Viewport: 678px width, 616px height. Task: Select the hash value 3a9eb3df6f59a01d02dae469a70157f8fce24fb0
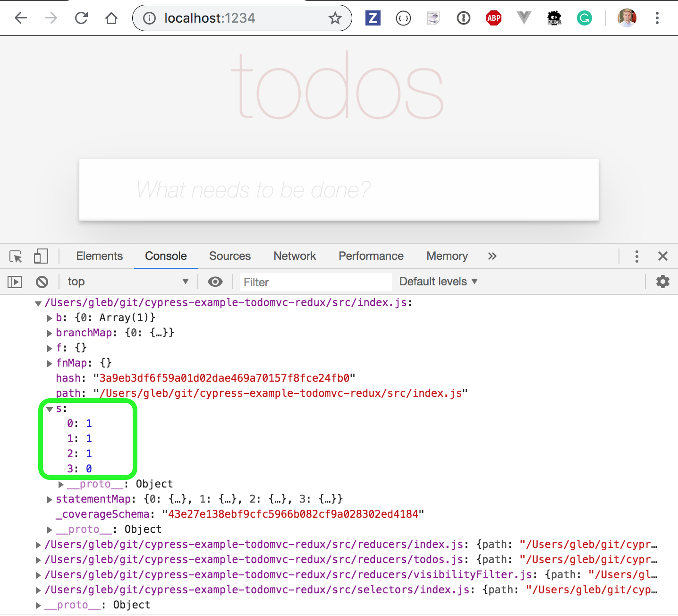224,378
